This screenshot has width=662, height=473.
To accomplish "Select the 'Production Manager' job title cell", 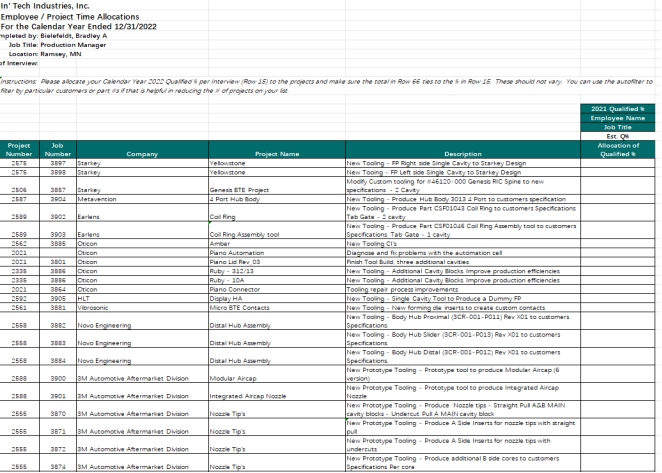I will 73,45.
